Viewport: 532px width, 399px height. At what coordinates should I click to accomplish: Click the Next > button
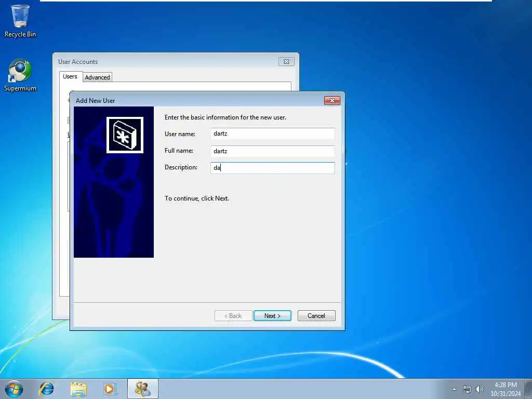(x=272, y=315)
